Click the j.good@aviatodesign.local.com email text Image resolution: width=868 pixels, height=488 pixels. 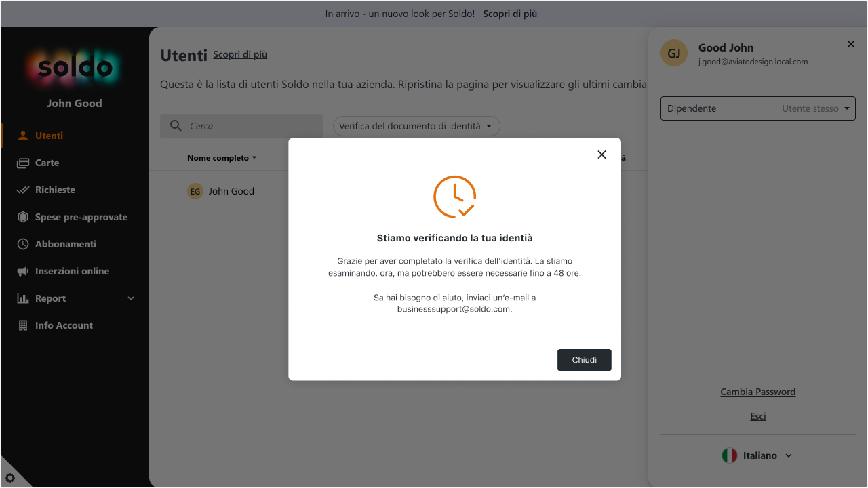point(753,62)
